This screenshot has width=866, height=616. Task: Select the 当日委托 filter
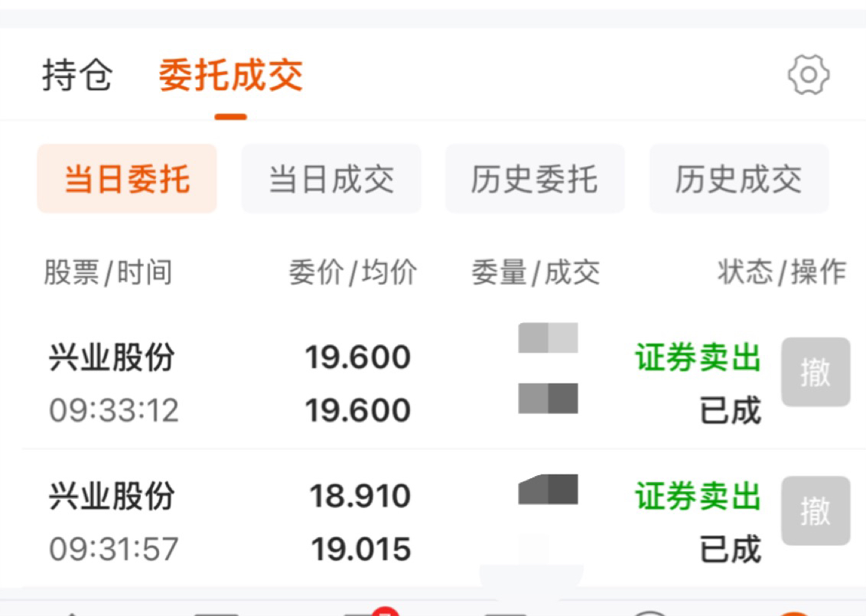pos(127,178)
